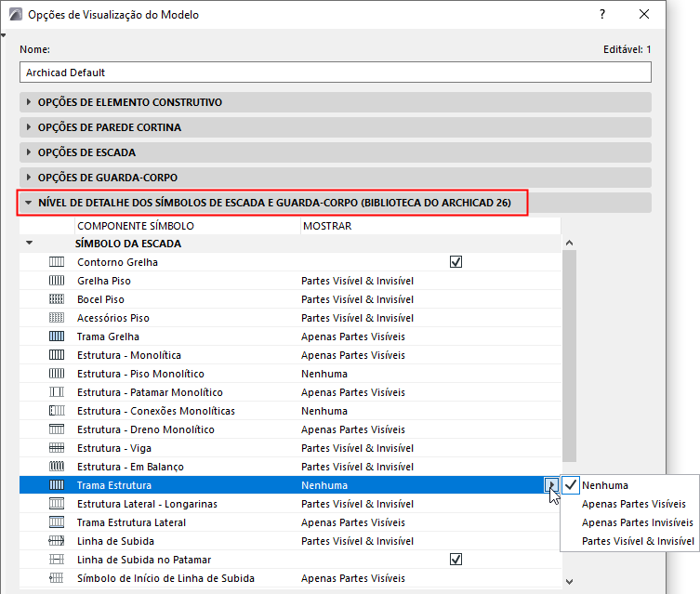700x594 pixels.
Task: Toggle Linha de Subida no Patamar checkbox
Action: click(x=456, y=560)
